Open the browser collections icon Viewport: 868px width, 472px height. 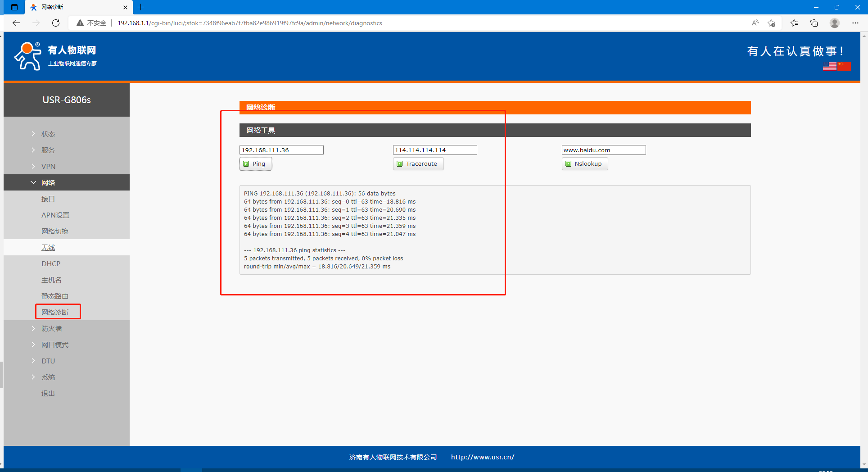tap(814, 23)
